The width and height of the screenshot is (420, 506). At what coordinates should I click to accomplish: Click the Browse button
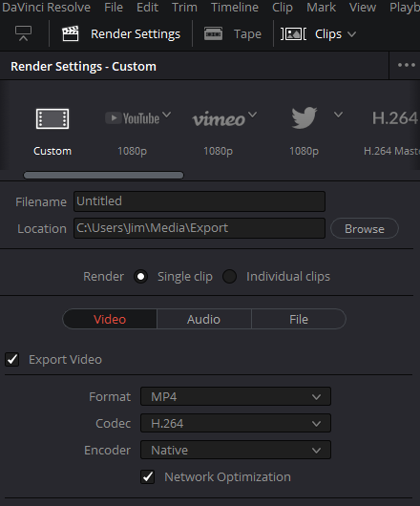[365, 228]
